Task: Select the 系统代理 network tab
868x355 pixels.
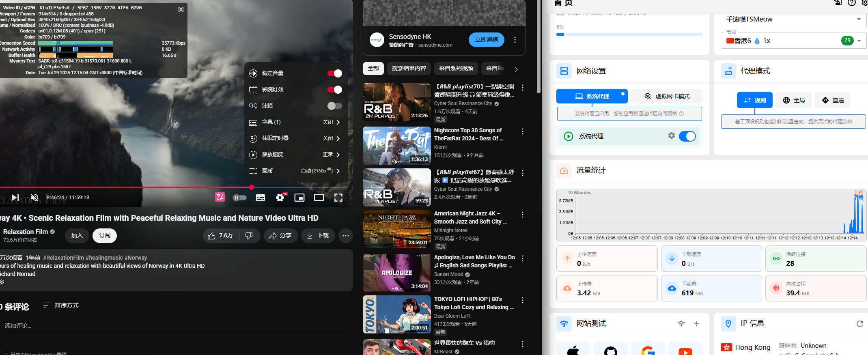Action: point(592,96)
